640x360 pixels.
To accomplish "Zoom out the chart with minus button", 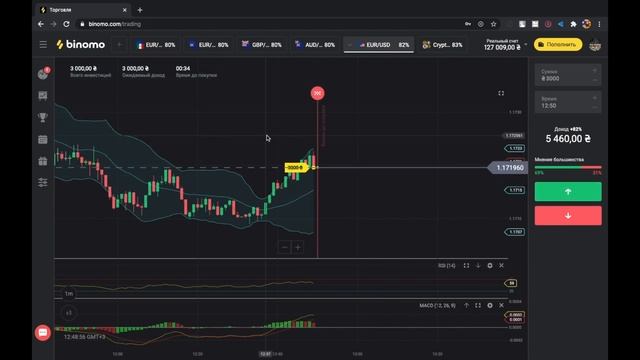I will pyautogui.click(x=284, y=247).
